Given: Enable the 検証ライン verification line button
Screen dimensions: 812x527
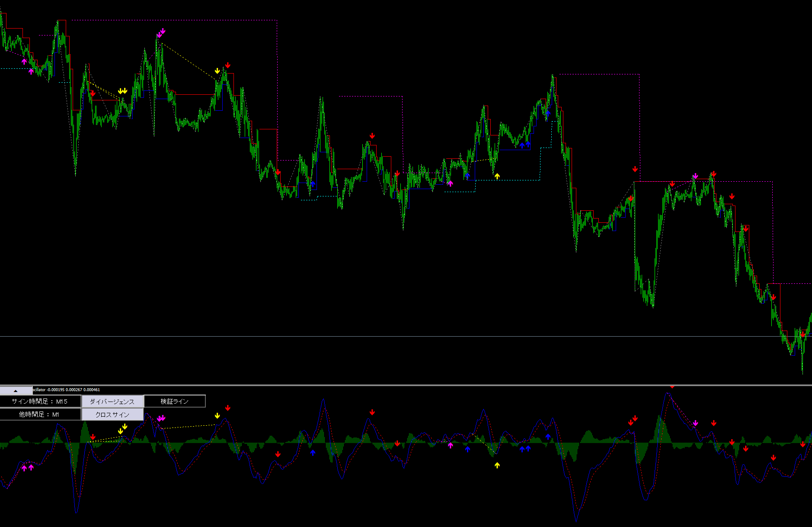Looking at the screenshot, I should click(x=175, y=402).
